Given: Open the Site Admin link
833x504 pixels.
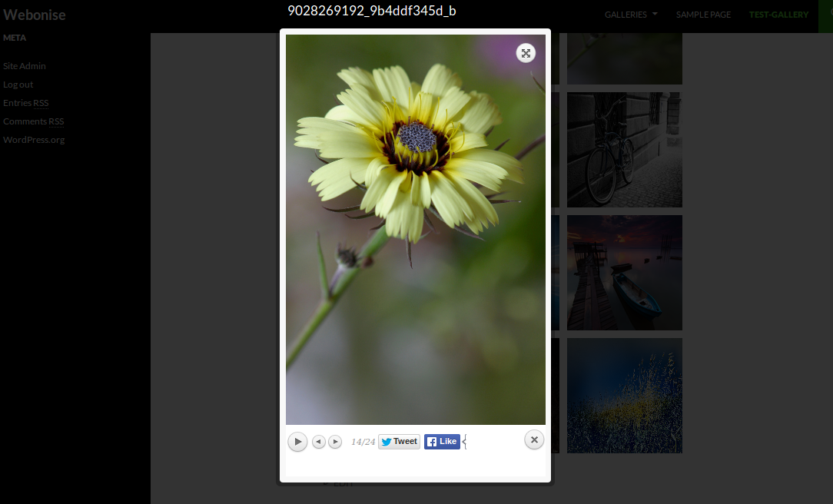Looking at the screenshot, I should coord(25,66).
